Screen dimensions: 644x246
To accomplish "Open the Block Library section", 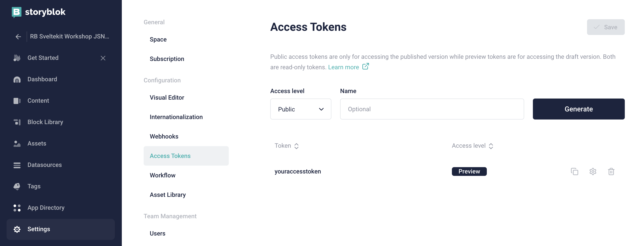I will coord(45,122).
